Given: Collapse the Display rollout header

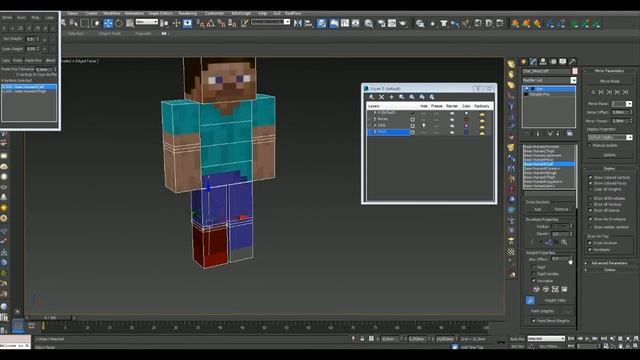Looking at the screenshot, I should 609,169.
